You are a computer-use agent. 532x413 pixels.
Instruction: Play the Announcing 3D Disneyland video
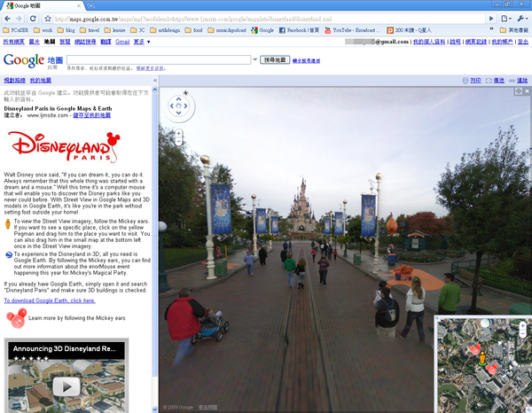pos(66,386)
